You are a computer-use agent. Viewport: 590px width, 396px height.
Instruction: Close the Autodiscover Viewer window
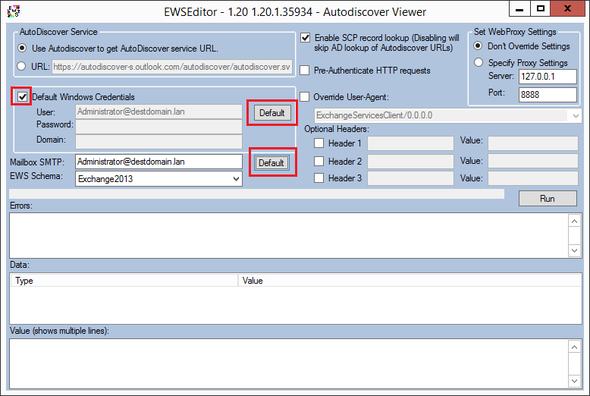[x=567, y=9]
